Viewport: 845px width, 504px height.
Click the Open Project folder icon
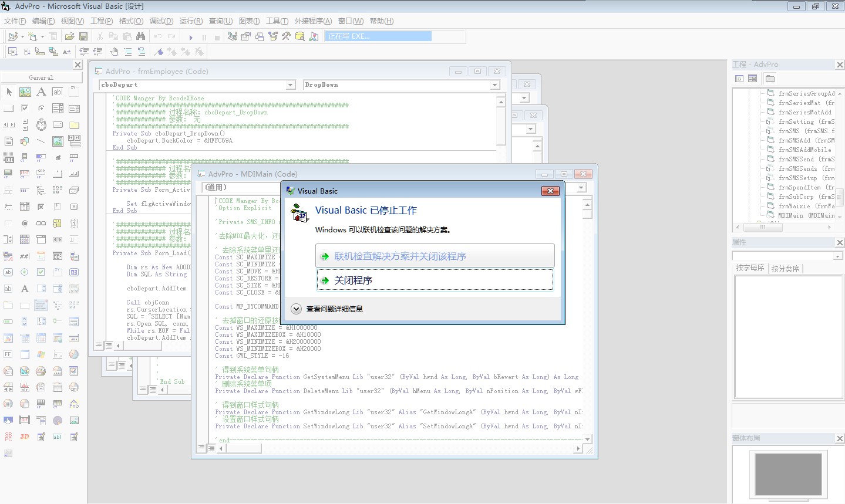pos(69,36)
